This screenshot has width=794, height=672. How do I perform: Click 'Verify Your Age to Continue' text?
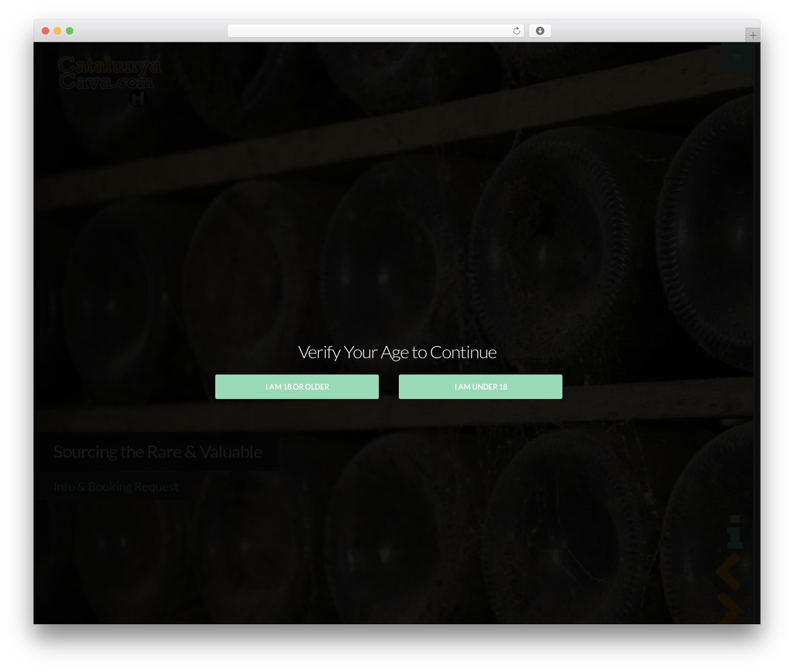coord(397,352)
